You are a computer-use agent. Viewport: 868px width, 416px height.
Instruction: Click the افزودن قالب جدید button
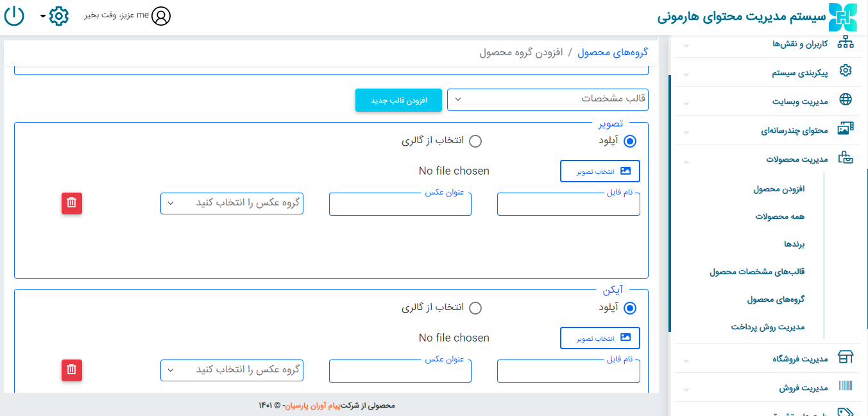(398, 100)
